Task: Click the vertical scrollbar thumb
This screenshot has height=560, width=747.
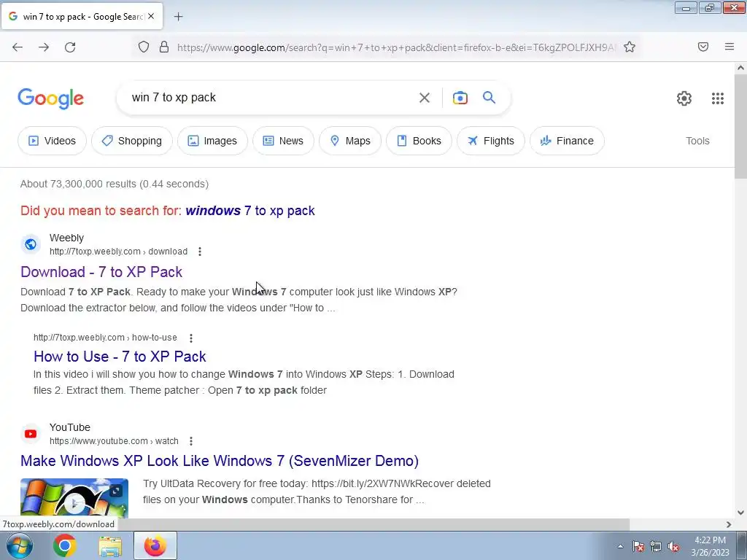Action: pos(740,127)
